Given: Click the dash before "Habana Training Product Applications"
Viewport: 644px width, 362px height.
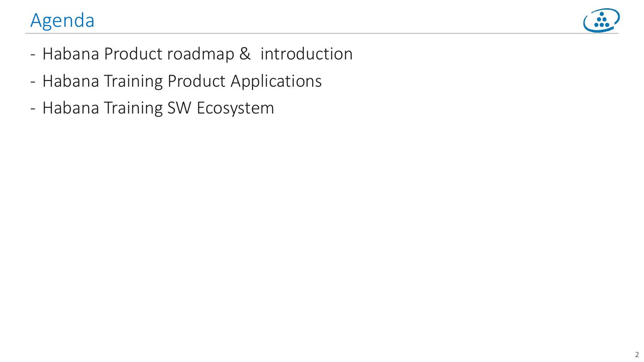Looking at the screenshot, I should point(33,82).
